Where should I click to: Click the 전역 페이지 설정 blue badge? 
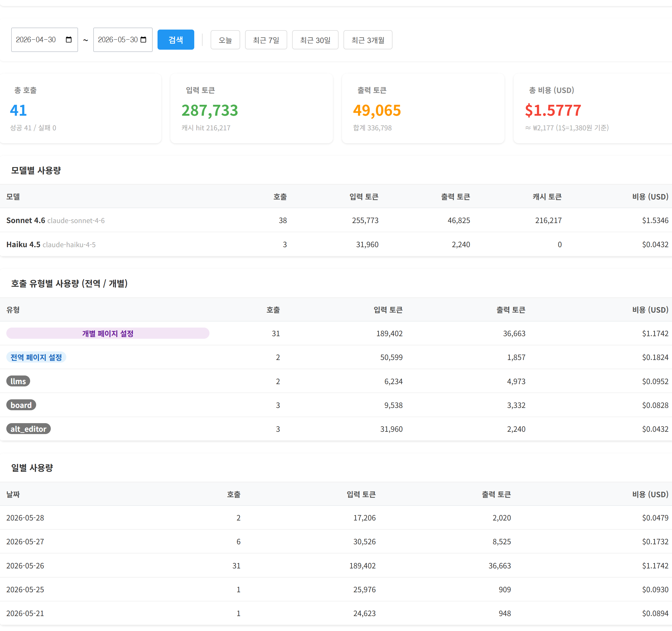pyautogui.click(x=36, y=357)
